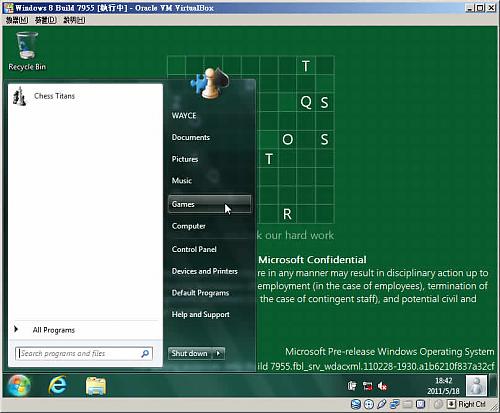Open Devices and Printers
Viewport: 500px width, 413px height.
coord(205,271)
